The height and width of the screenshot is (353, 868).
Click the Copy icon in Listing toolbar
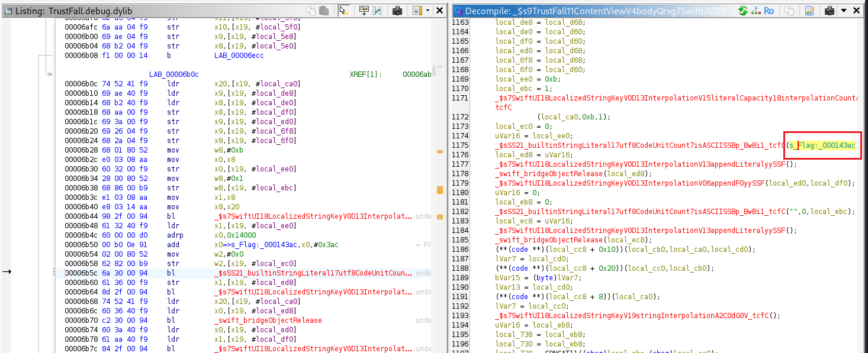point(311,11)
